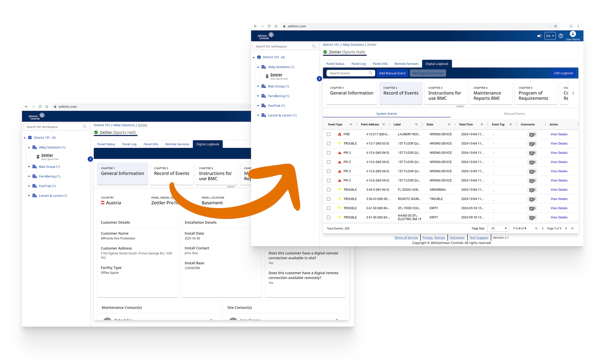Open Remote Services tab in front window
The image size is (605, 364).
pyautogui.click(x=406, y=64)
